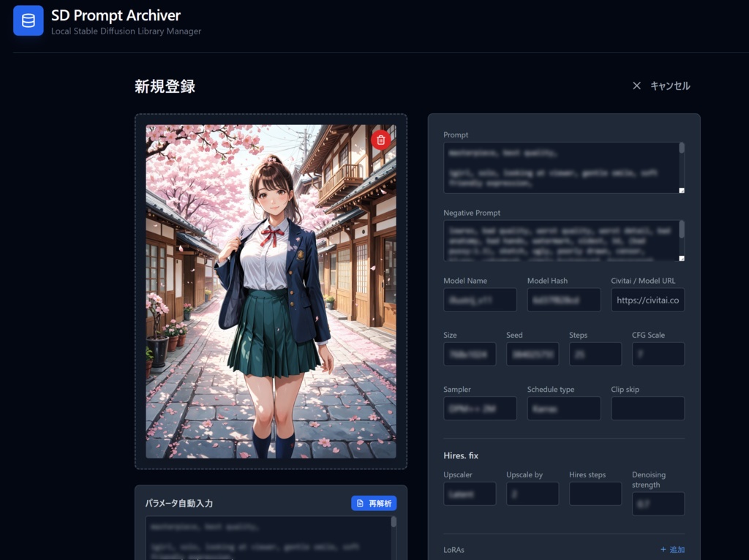Add a LoRA with the + 追加 link
This screenshot has width=749, height=560.
click(x=672, y=549)
